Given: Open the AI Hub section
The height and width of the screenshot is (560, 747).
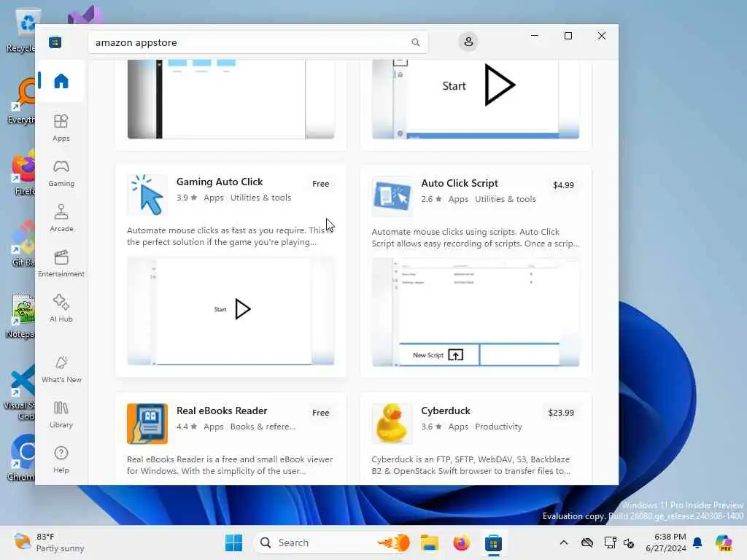Looking at the screenshot, I should pos(61,308).
